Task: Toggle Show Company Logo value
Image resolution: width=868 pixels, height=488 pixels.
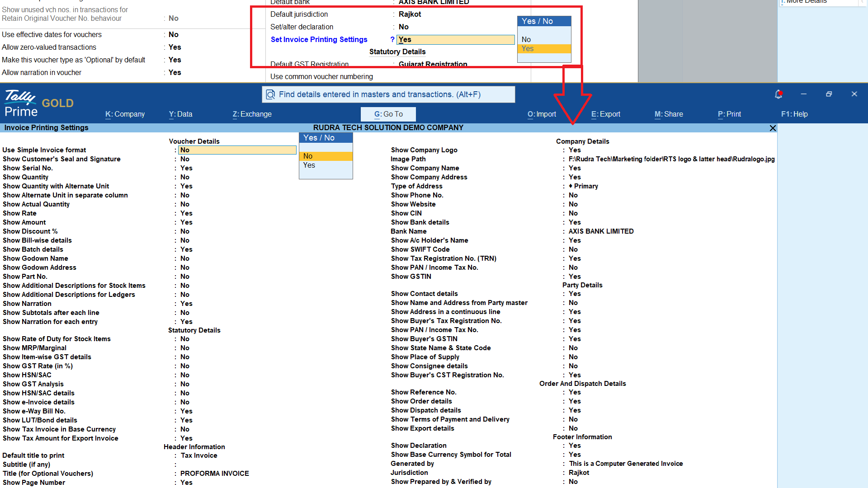Action: [575, 150]
